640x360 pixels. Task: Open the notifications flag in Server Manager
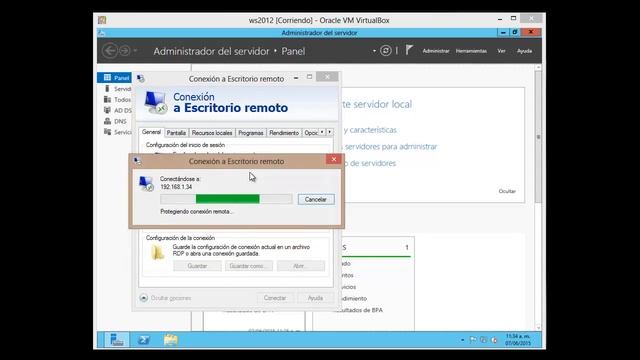coord(409,50)
